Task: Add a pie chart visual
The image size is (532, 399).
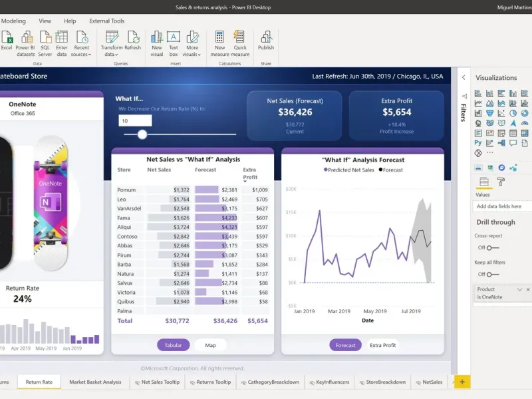Action: coord(513,113)
